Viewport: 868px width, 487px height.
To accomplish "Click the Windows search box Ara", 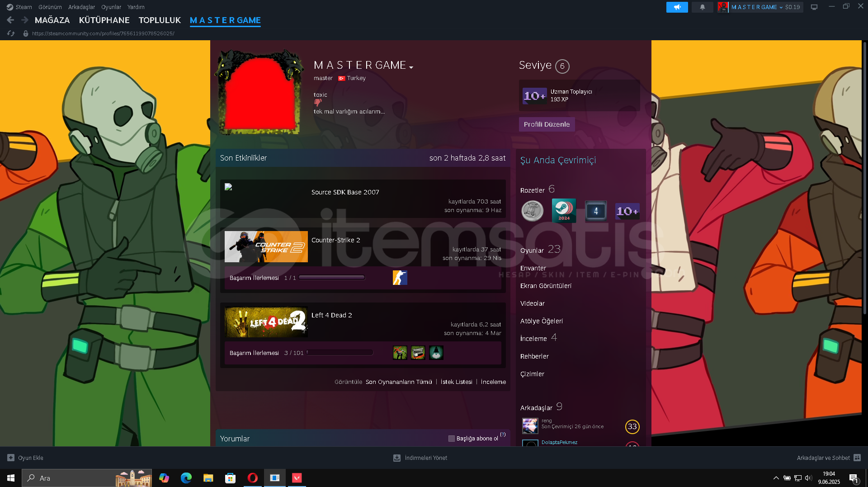I will (87, 478).
